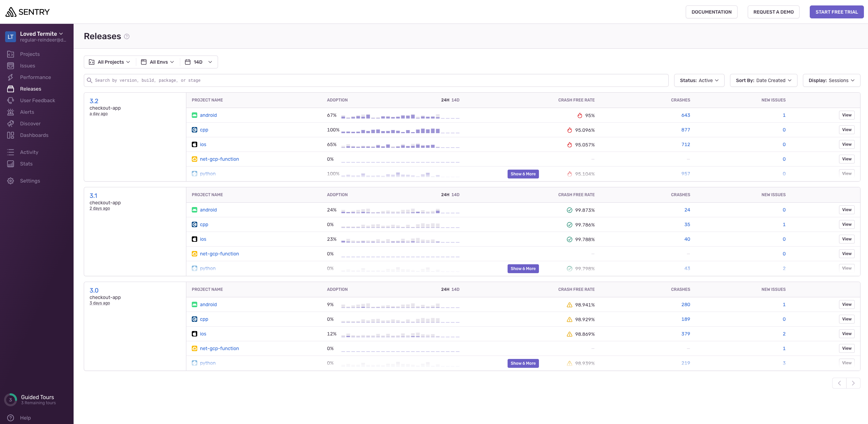Image resolution: width=868 pixels, height=424 pixels.
Task: Click the Settings gear icon in sidebar
Action: click(11, 181)
